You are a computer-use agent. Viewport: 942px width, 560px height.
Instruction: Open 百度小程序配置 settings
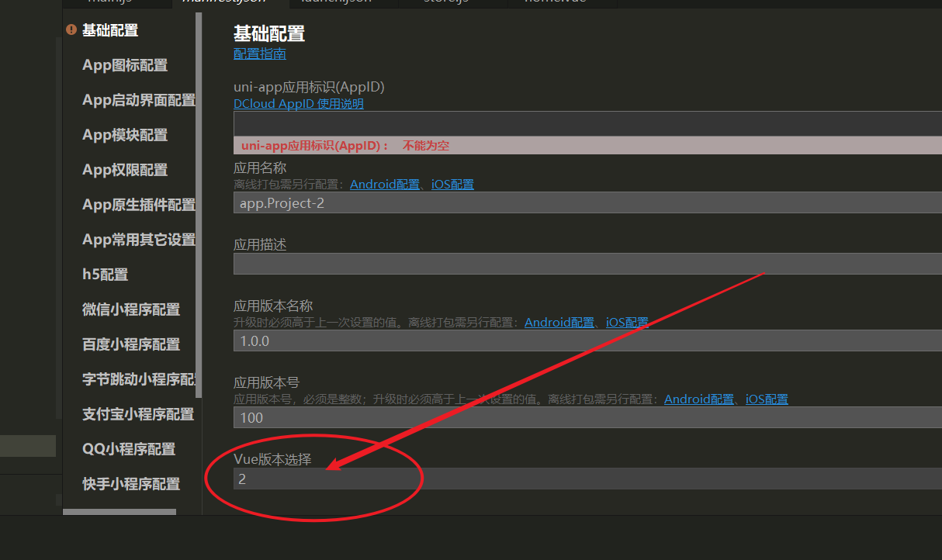click(131, 344)
